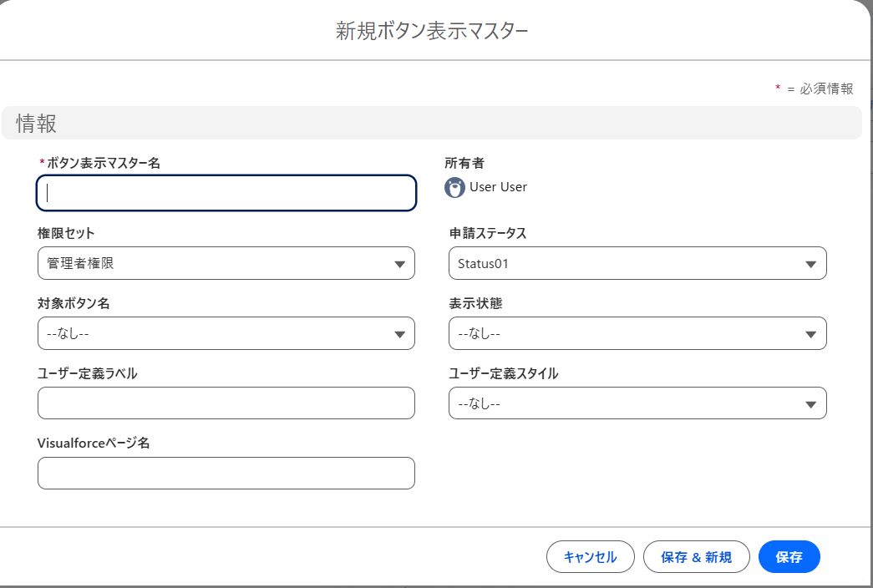The width and height of the screenshot is (873, 588).
Task: Expand the 対象ボタン名 selection list
Action: 226,333
